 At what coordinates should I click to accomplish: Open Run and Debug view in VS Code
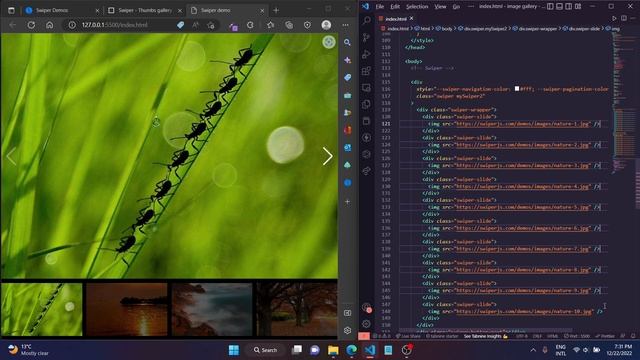coord(367,54)
